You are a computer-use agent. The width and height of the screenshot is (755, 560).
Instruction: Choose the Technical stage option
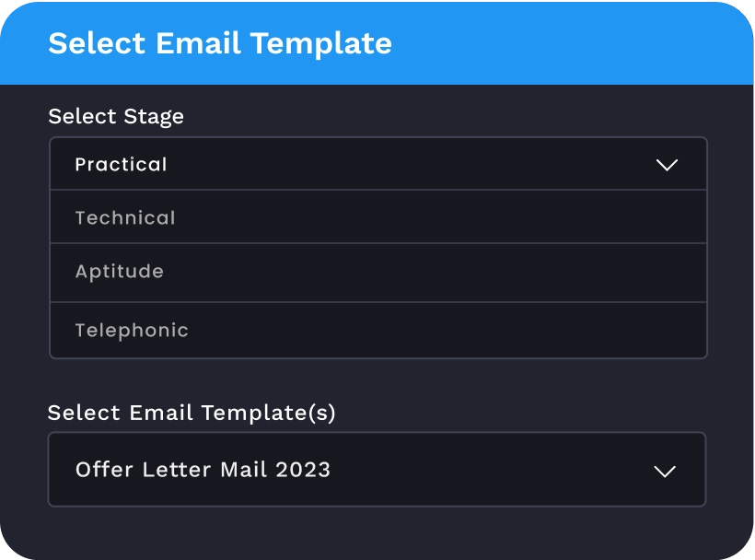[125, 218]
